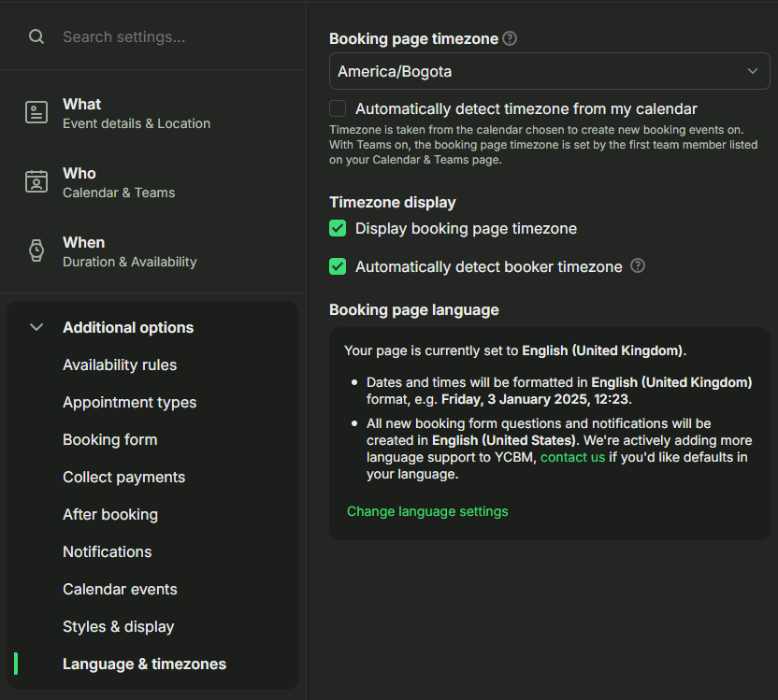The width and height of the screenshot is (778, 700).
Task: Enable Automatically detect timezone from my calendar
Action: tap(338, 108)
